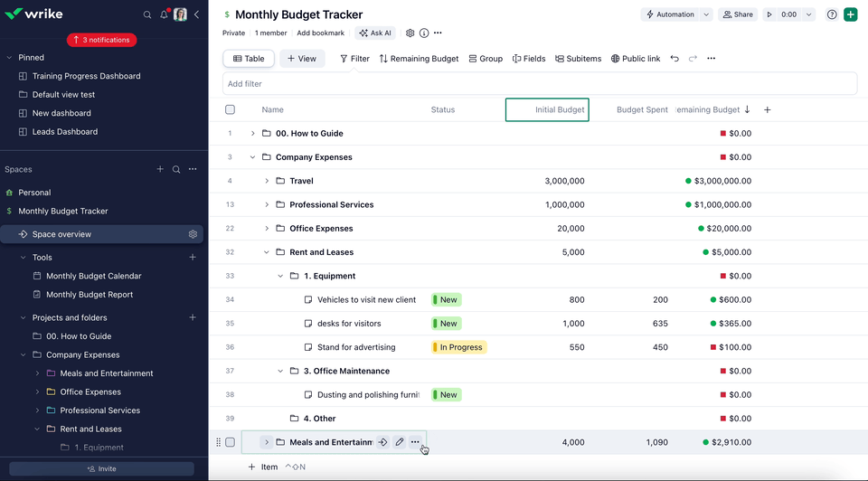Open the notifications bell icon
The width and height of the screenshot is (868, 481).
(x=164, y=14)
